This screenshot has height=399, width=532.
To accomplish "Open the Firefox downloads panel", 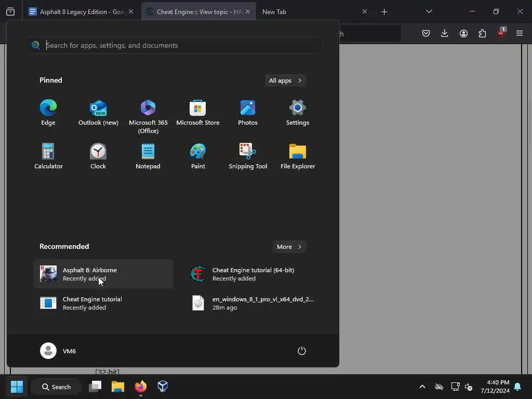I will click(445, 33).
